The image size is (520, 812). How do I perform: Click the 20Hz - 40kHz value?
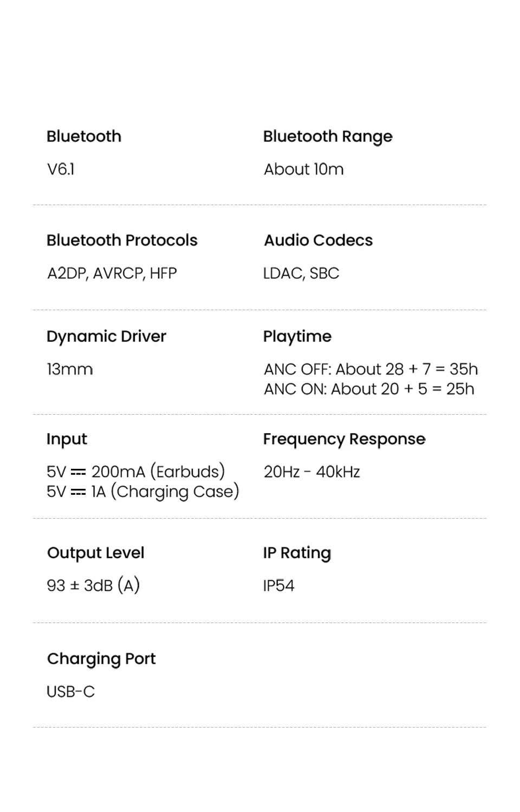pyautogui.click(x=311, y=472)
